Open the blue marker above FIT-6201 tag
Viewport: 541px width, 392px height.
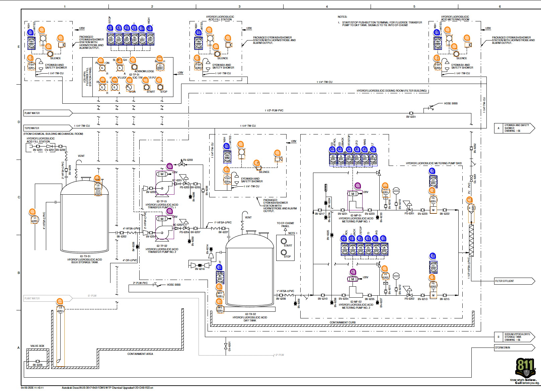432,171
